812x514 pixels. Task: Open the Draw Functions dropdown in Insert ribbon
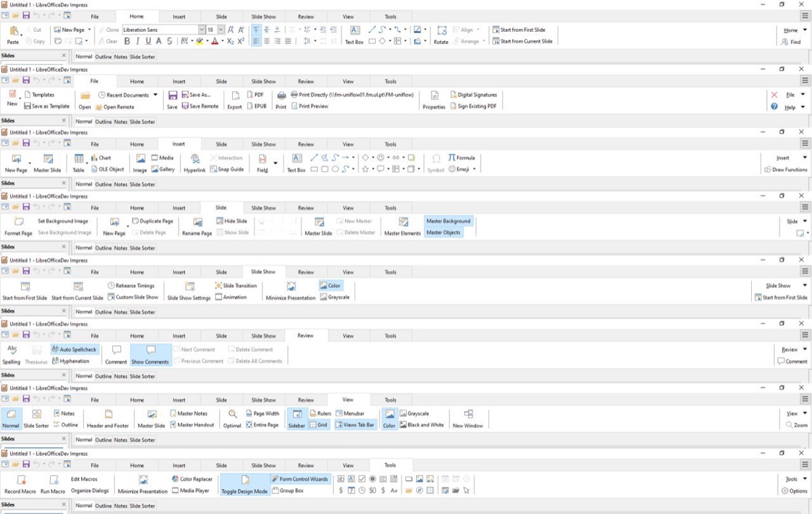(x=785, y=169)
